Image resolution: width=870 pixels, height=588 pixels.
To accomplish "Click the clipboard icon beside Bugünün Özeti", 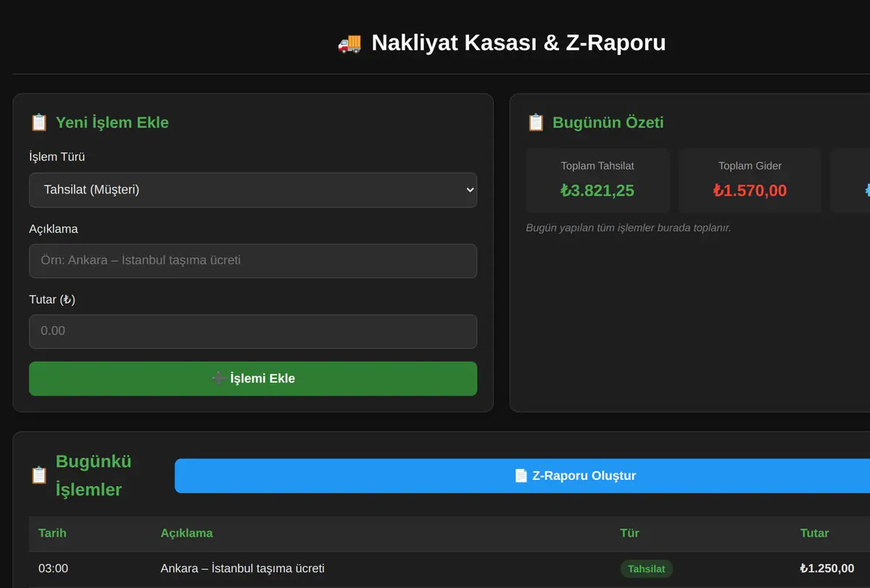I will [x=536, y=123].
